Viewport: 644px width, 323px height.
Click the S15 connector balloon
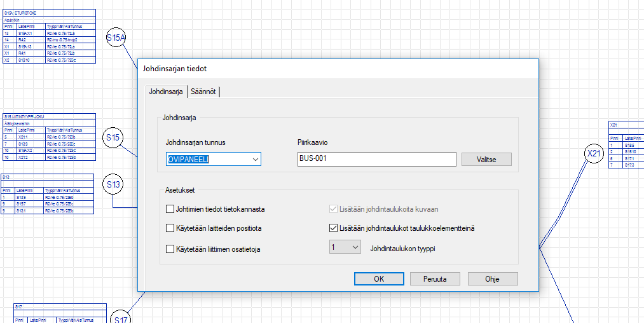tap(113, 137)
